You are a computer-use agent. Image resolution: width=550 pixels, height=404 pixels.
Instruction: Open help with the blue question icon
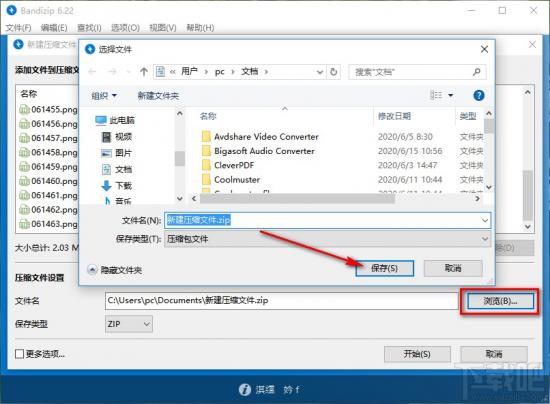click(x=479, y=95)
